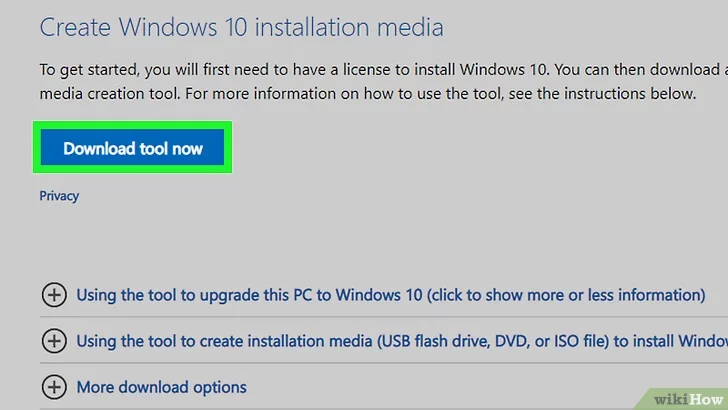Click the plus icon beside More download options
Image resolution: width=728 pixels, height=410 pixels.
point(53,387)
